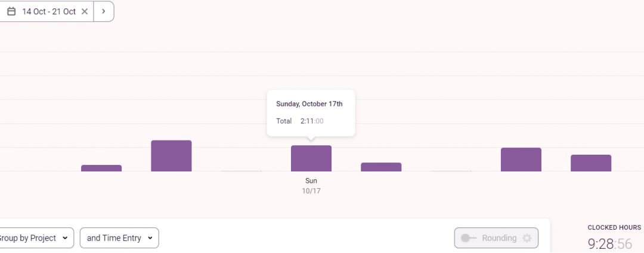Click the 9:28:56 clocked hours value

coord(609,243)
